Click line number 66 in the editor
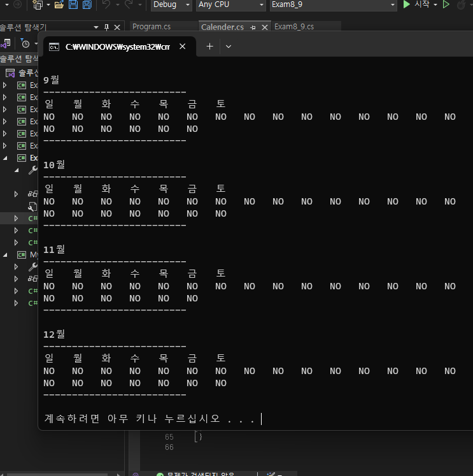The image size is (473, 476). [169, 447]
